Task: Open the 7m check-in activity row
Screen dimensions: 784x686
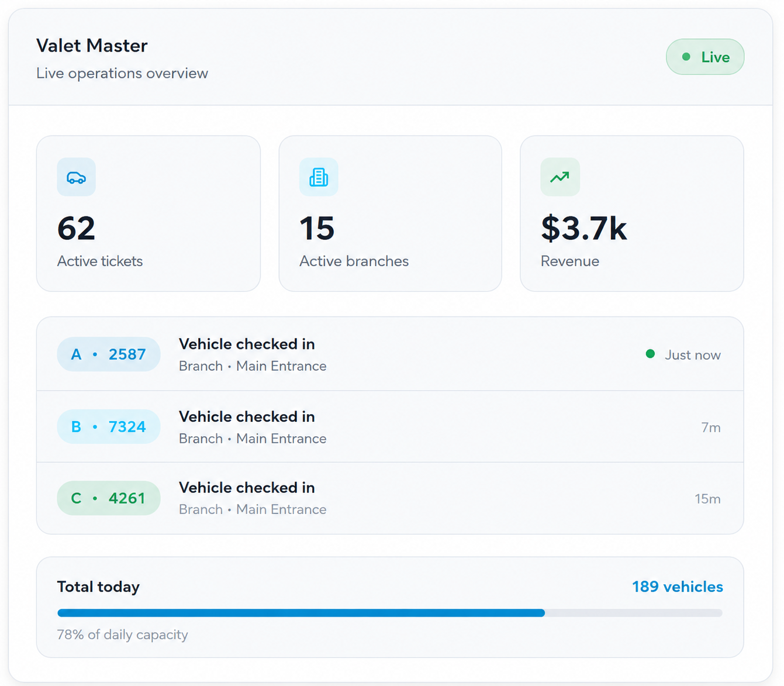Action: 390,426
